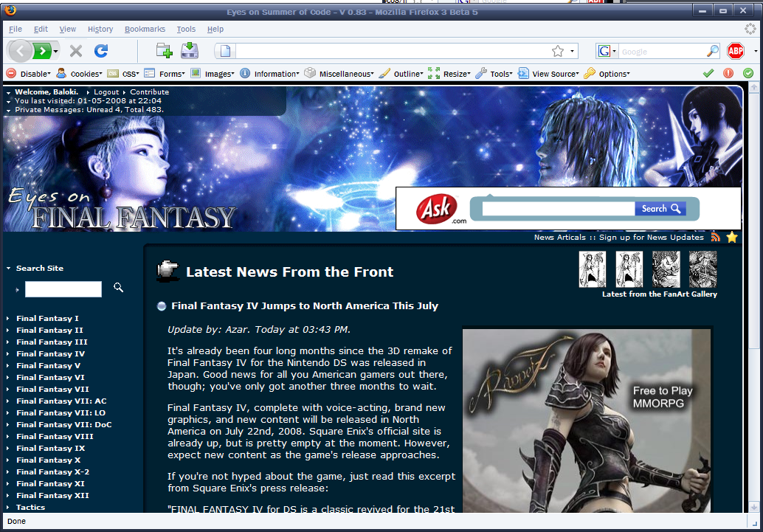Open the View menu
Image resolution: width=763 pixels, height=532 pixels.
pyautogui.click(x=68, y=30)
